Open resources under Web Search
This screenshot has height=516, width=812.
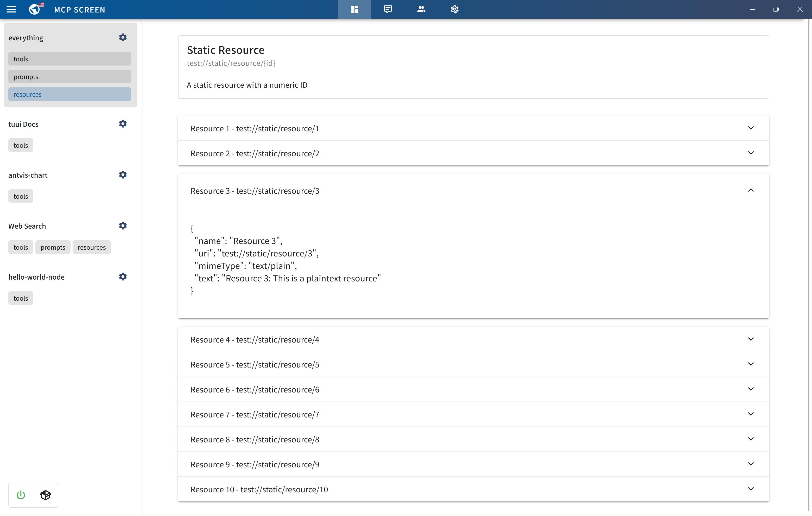(92, 247)
